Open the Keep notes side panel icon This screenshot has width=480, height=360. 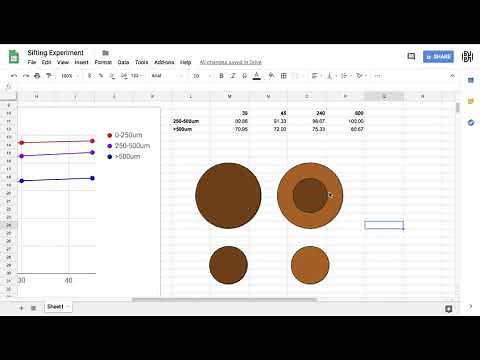pyautogui.click(x=471, y=101)
